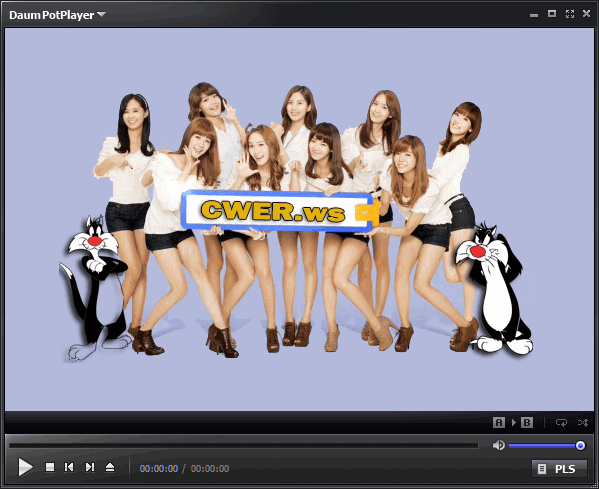Open the Daum PotPlayer main menu dropdown
This screenshot has height=489, width=599.
pos(101,15)
